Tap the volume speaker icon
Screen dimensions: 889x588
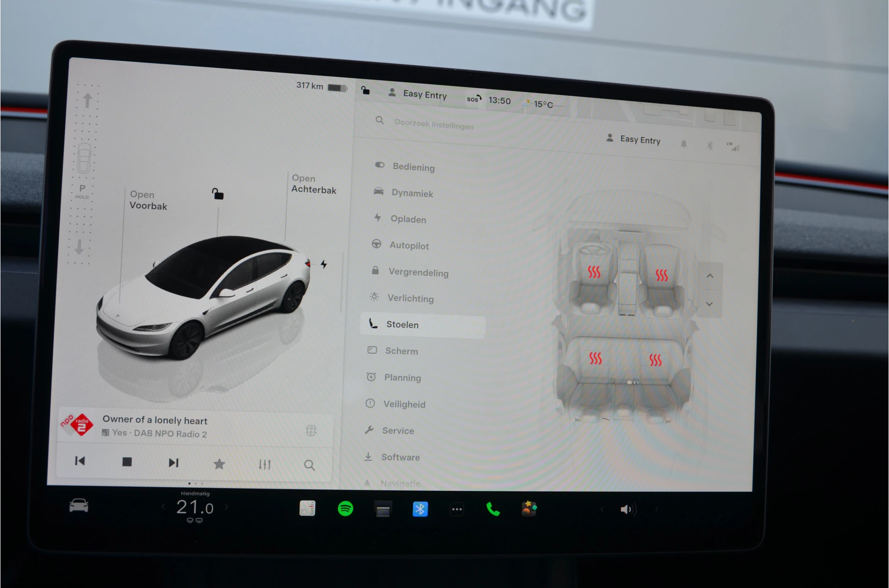pyautogui.click(x=627, y=509)
